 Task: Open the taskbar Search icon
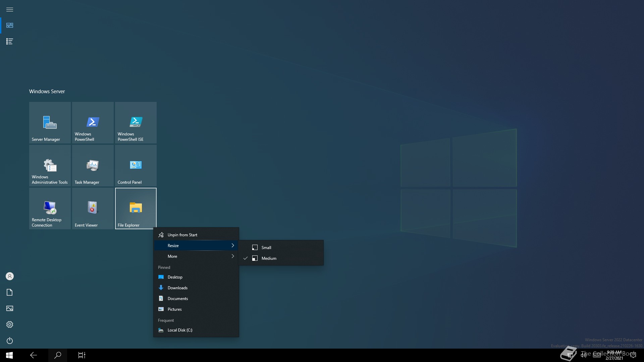click(x=58, y=355)
